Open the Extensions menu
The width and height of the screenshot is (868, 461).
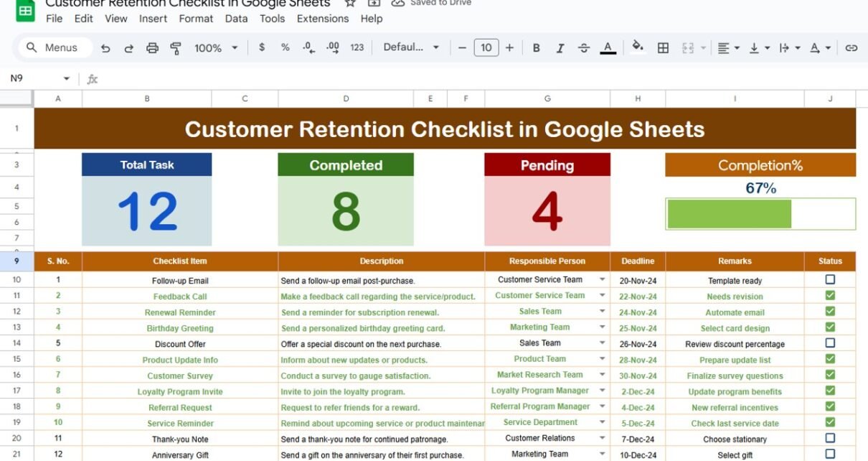[323, 19]
